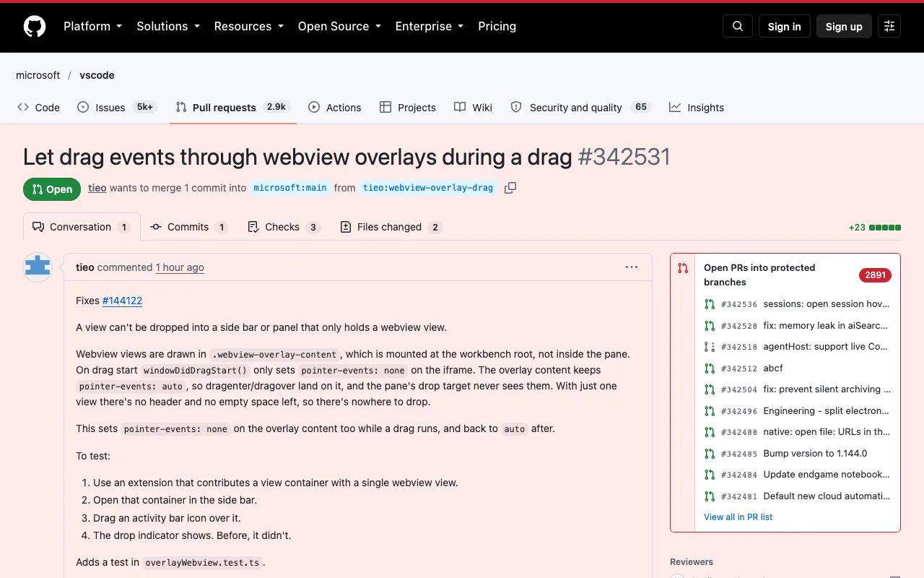Open PR #342528 fix: memory leak
Image resolution: width=924 pixels, height=578 pixels.
pyautogui.click(x=797, y=326)
